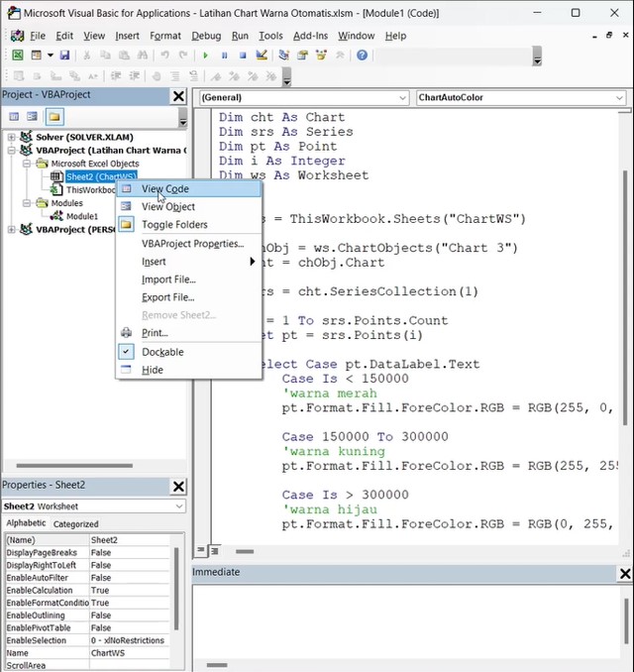Click the View Microsoft Excel icon
Screen dimensions: 634x672
pyautogui.click(x=17, y=56)
